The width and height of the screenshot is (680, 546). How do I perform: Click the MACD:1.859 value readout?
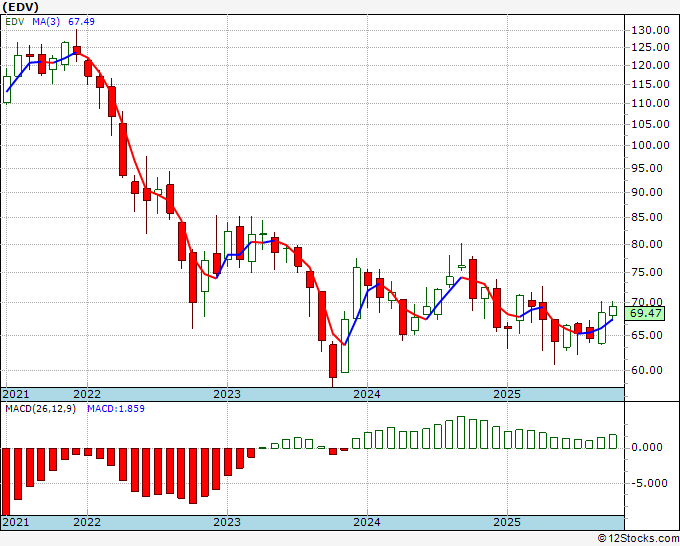pyautogui.click(x=116, y=409)
